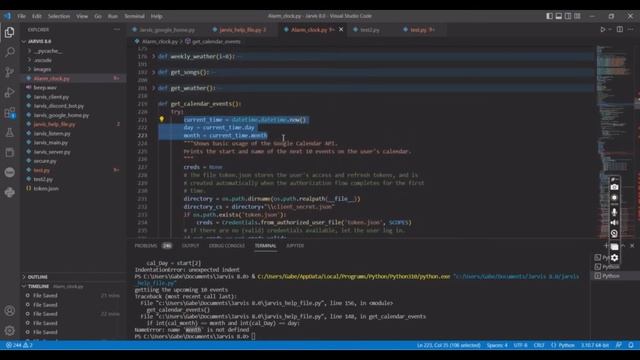Open token.json in the explorer
Screen dimensions: 640x360
[x=46, y=189]
